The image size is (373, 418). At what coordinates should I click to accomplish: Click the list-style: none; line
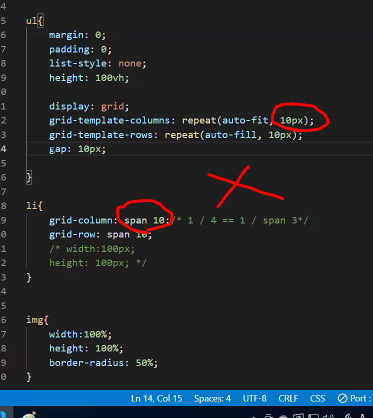98,63
